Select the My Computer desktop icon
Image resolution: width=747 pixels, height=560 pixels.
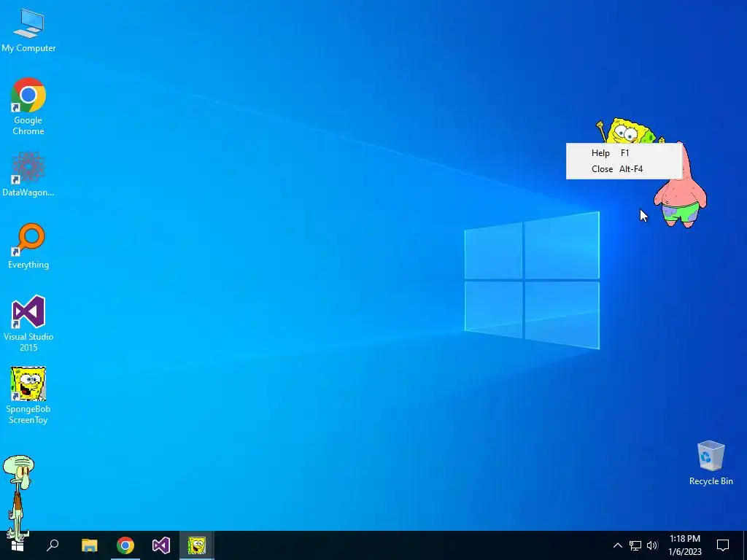click(28, 29)
